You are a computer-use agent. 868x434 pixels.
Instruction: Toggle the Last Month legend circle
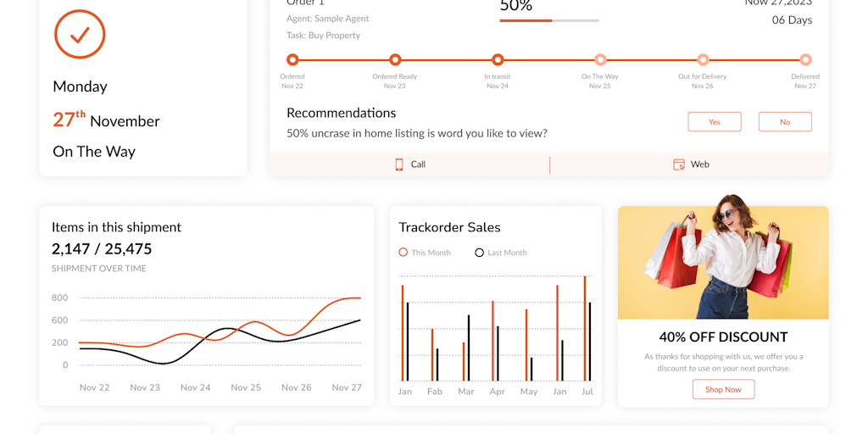click(479, 253)
